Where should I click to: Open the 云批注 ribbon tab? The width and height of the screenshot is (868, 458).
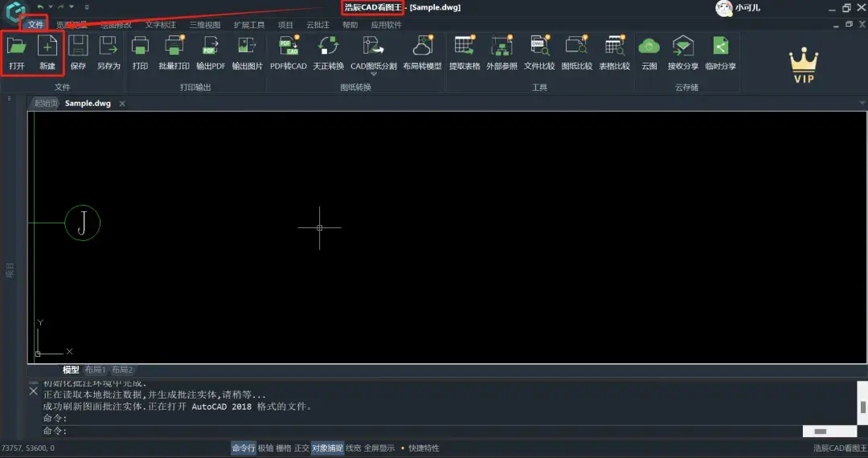click(317, 25)
